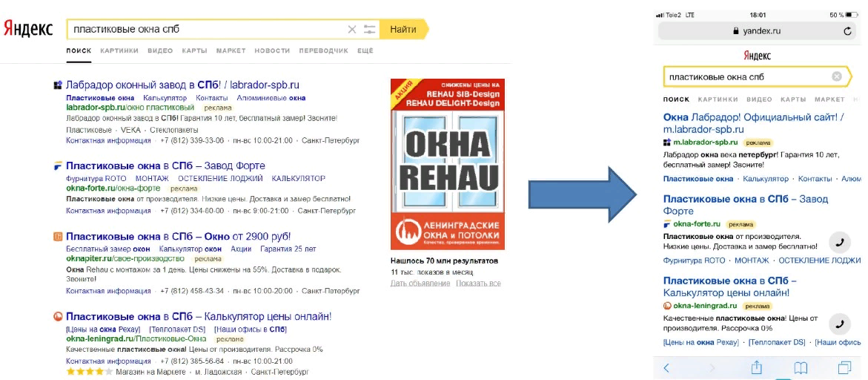
Task: Open Окна Лабрадор! Официальный сайт mobile result
Action: click(753, 123)
